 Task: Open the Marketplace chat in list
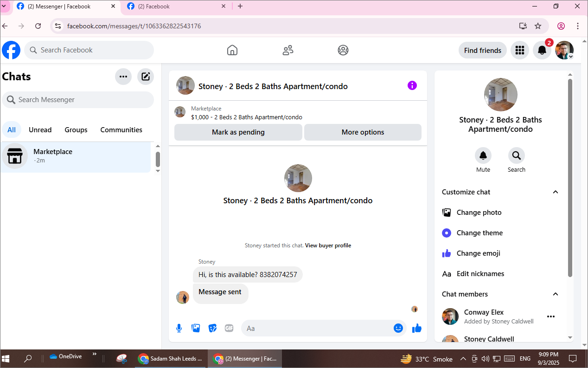(76, 157)
